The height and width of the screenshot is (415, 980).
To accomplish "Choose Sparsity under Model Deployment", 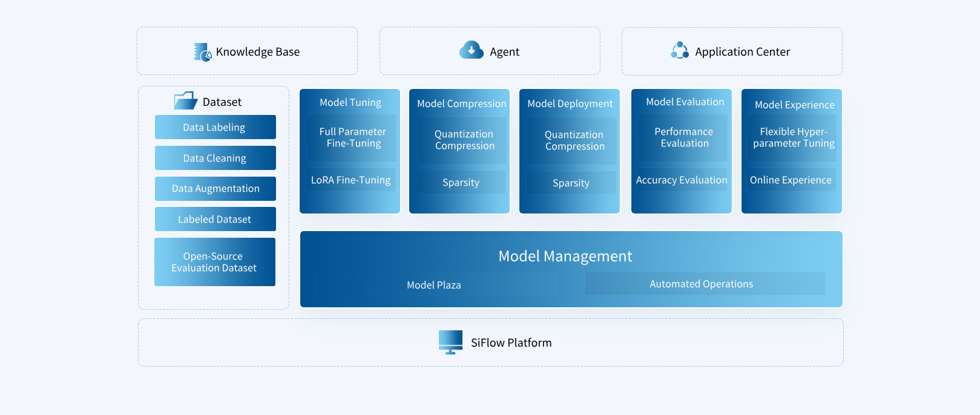I will pos(571,183).
